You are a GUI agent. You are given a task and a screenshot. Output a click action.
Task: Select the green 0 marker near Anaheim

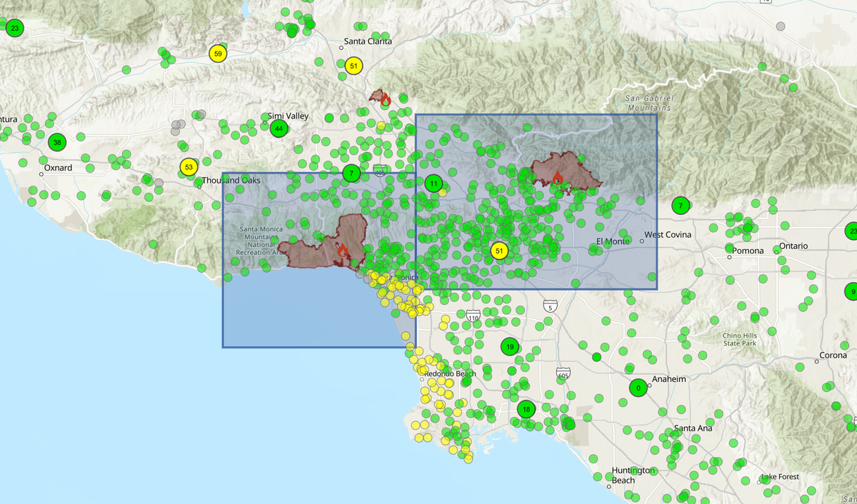(638, 388)
